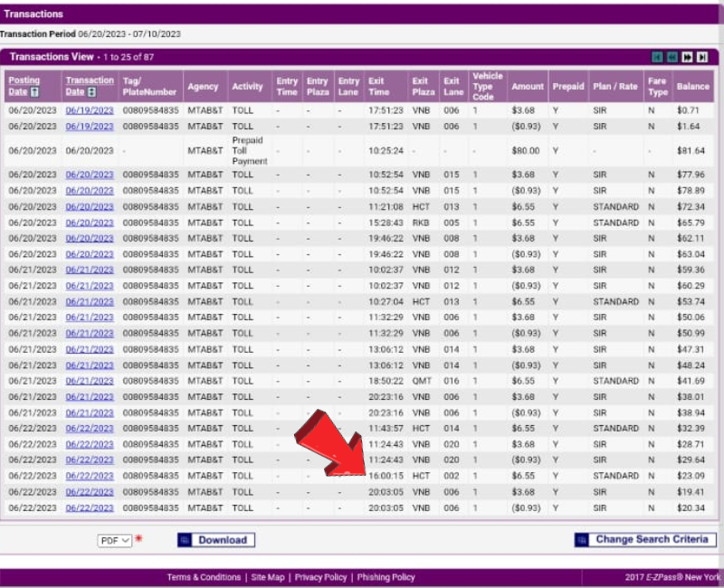This screenshot has width=724, height=588.
Task: Click the QMT exit plaza cell
Action: point(422,381)
